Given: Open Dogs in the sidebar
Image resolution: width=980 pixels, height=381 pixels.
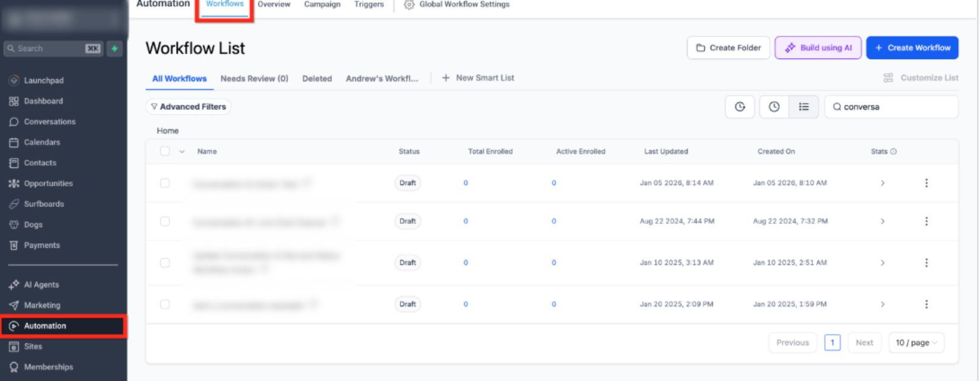Looking at the screenshot, I should pos(27,224).
